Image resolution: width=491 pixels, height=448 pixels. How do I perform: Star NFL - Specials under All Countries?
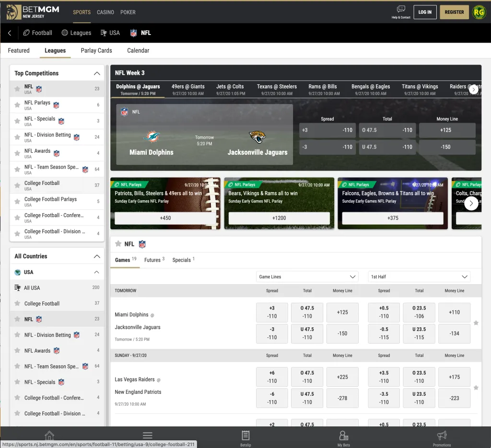17,382
